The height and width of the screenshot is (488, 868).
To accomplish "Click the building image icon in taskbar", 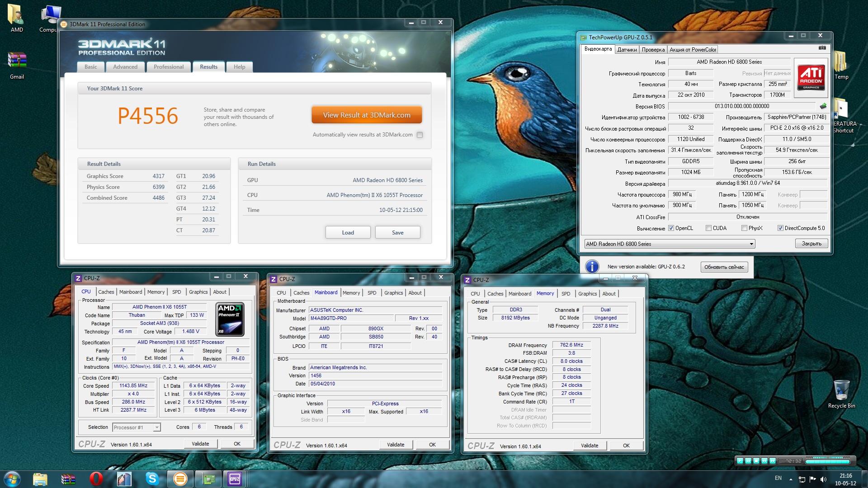I will click(124, 479).
